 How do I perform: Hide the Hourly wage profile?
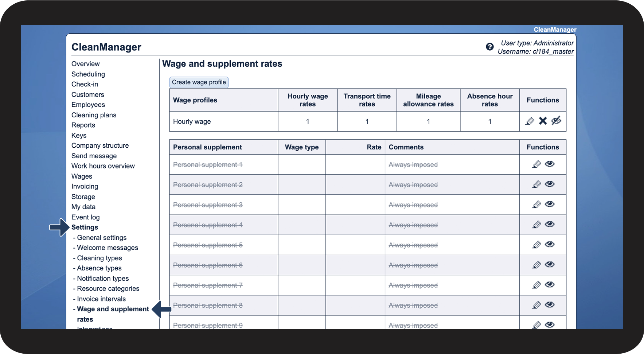click(556, 121)
